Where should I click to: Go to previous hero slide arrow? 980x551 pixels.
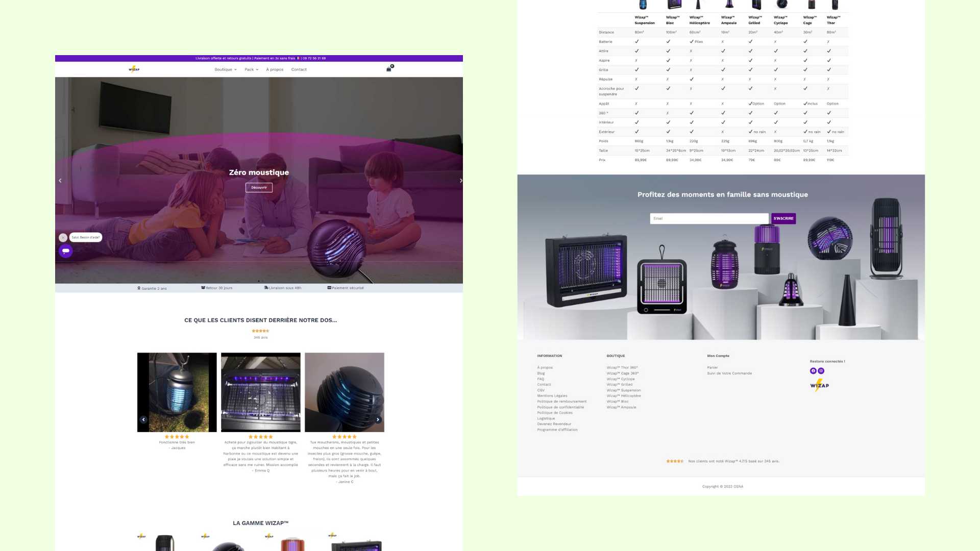60,181
